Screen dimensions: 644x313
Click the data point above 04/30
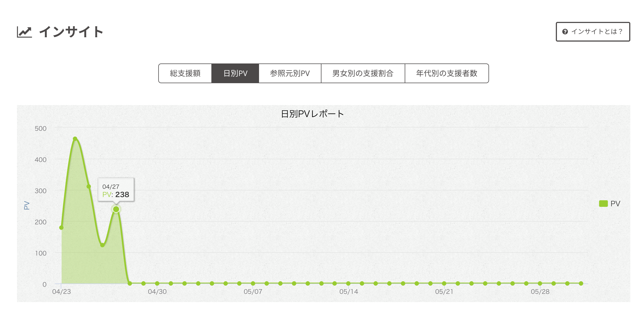pos(157,283)
